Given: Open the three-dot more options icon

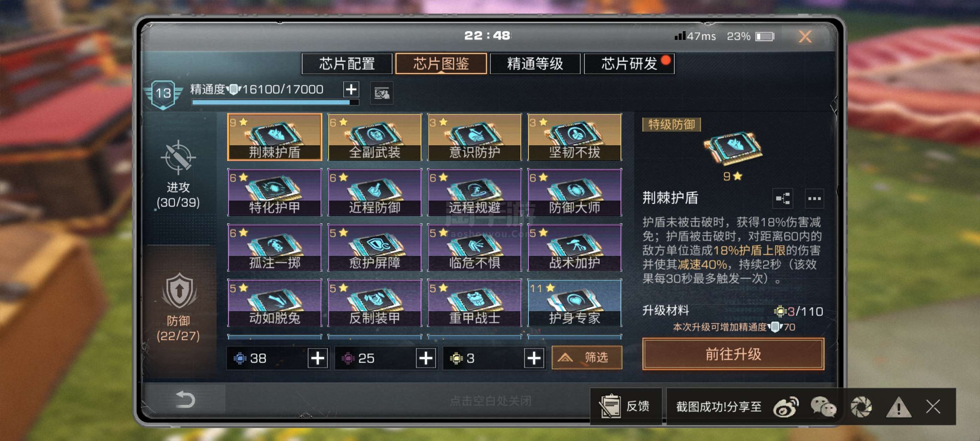Looking at the screenshot, I should [814, 198].
